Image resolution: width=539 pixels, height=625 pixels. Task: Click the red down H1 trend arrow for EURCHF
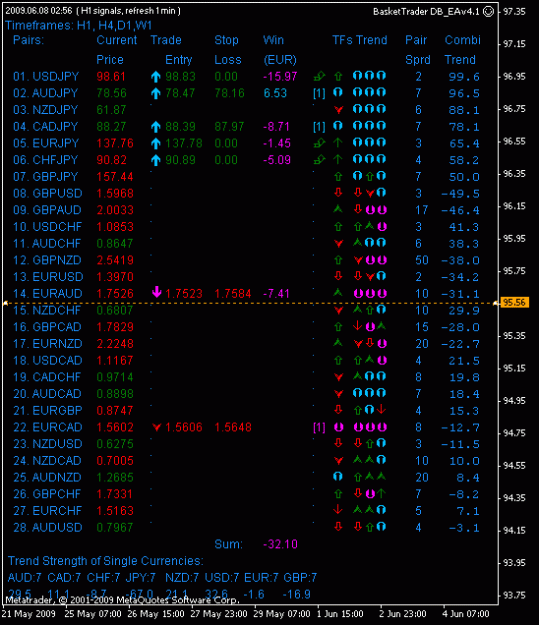338,509
